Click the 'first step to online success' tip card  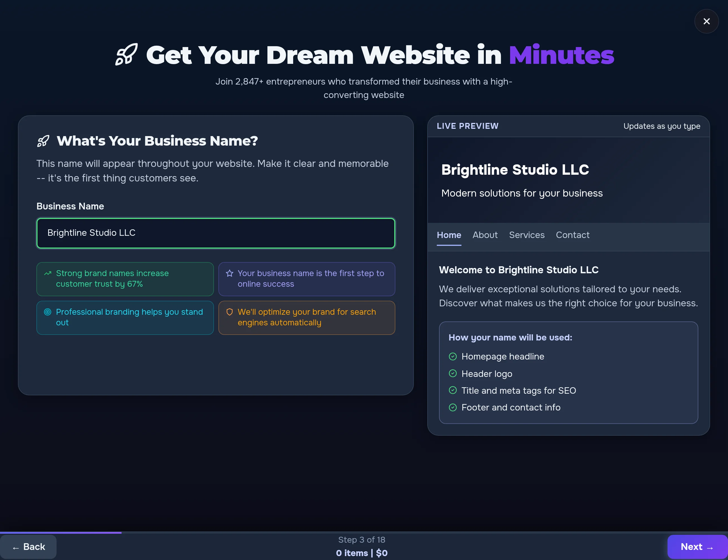307,279
